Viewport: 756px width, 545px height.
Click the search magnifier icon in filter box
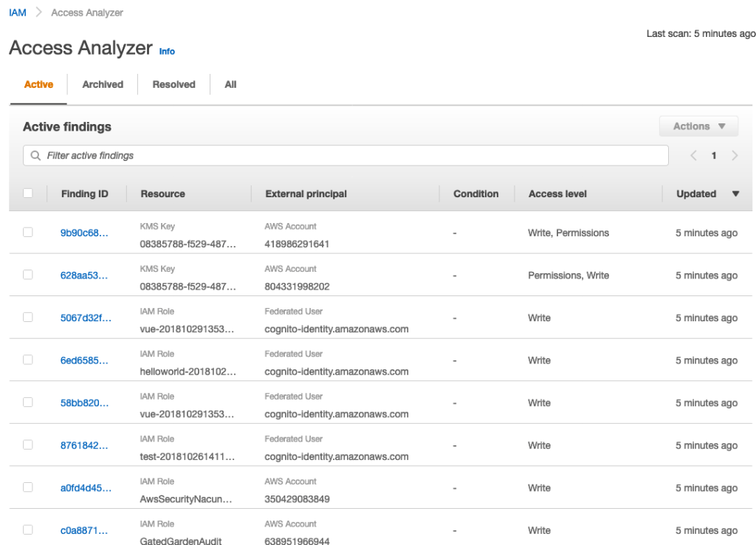(x=35, y=156)
